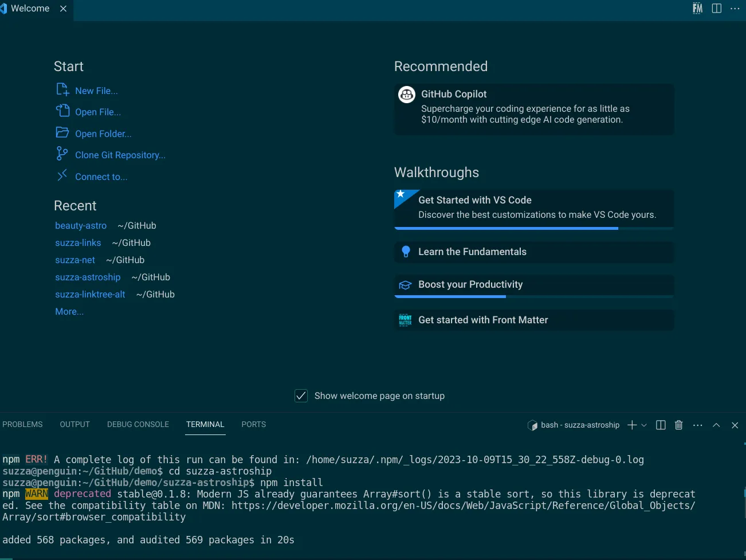Click the Connect to remote icon
Screen dimensions: 746x560
tap(62, 175)
